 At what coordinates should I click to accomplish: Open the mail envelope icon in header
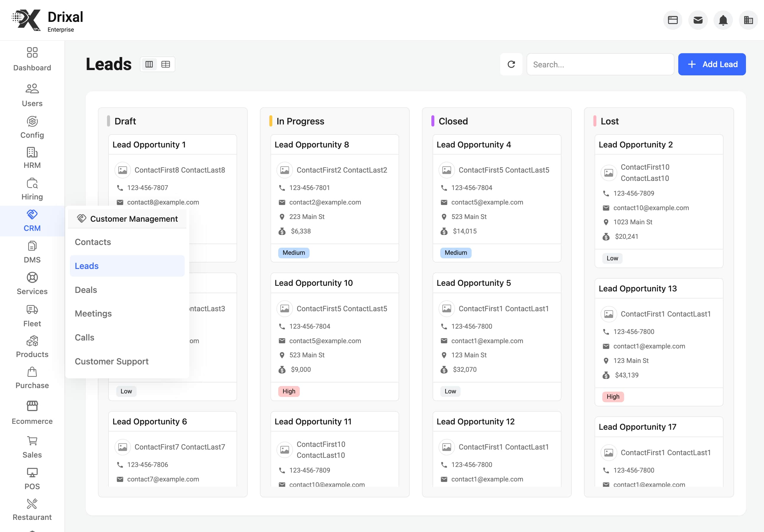click(x=698, y=20)
